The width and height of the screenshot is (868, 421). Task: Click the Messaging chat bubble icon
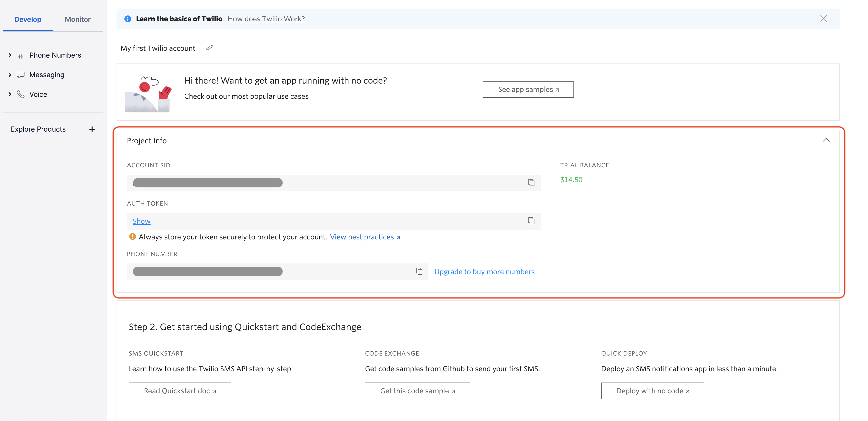click(x=21, y=74)
